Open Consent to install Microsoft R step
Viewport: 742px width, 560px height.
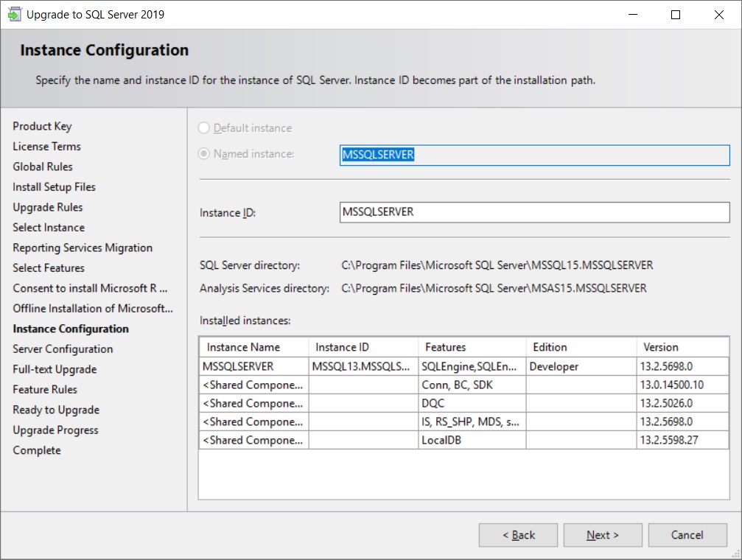90,288
